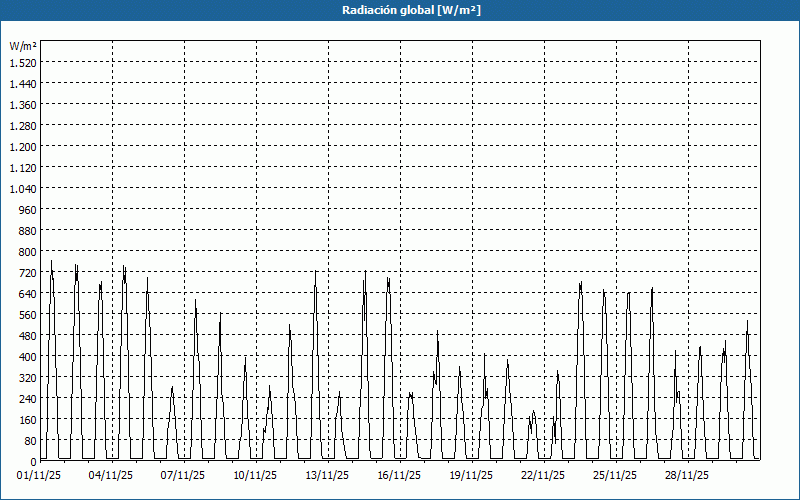The width and height of the screenshot is (800, 500).
Task: Select the 16/11/25 date on the x-axis
Action: click(x=399, y=476)
